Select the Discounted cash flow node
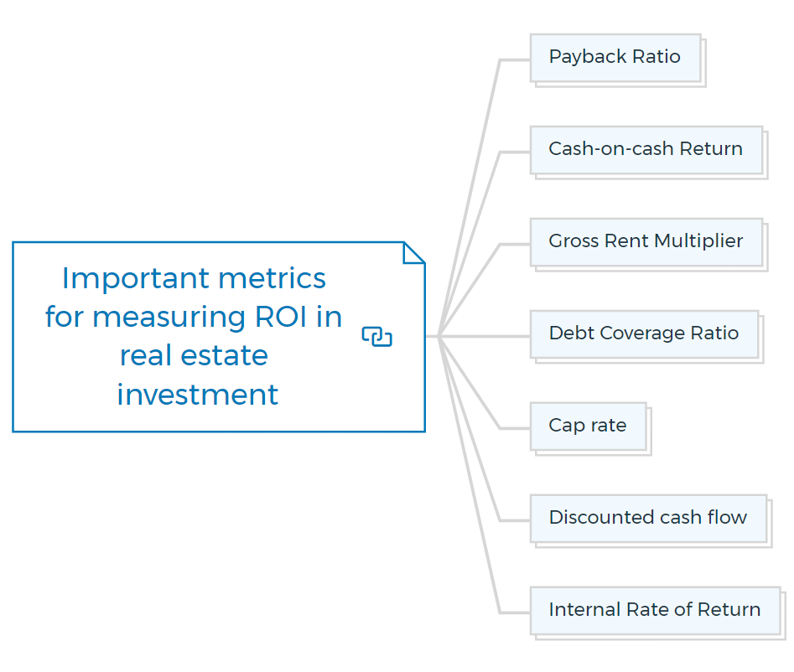The image size is (794, 672). click(x=649, y=518)
